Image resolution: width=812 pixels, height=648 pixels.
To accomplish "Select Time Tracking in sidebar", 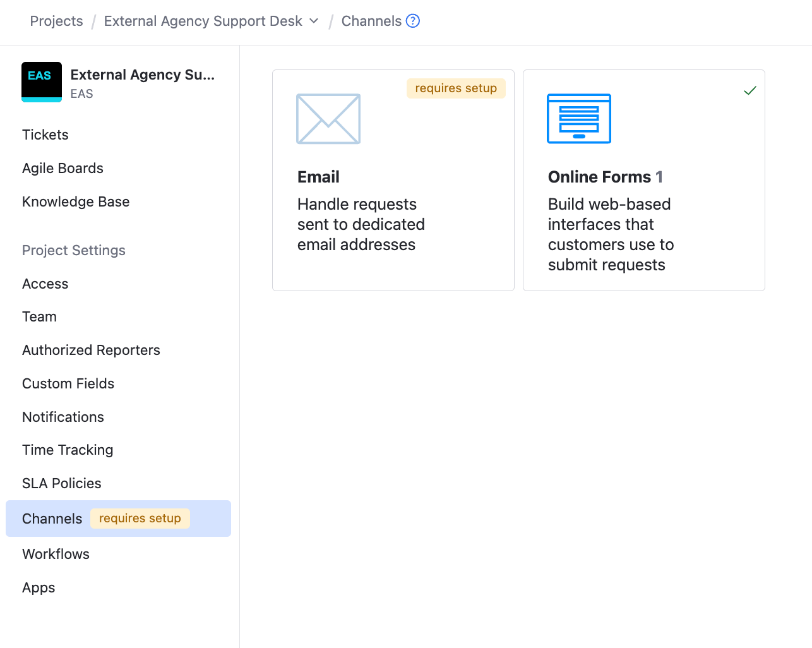I will coord(68,450).
